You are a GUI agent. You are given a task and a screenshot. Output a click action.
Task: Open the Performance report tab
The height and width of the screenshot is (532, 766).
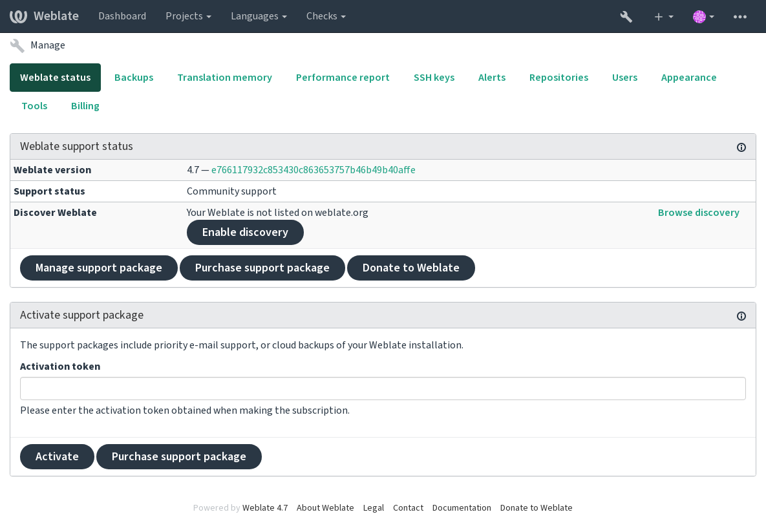343,77
